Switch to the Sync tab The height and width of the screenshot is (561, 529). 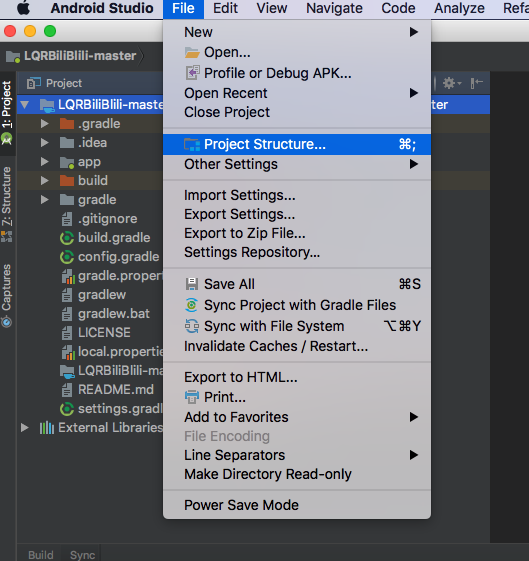(x=82, y=555)
